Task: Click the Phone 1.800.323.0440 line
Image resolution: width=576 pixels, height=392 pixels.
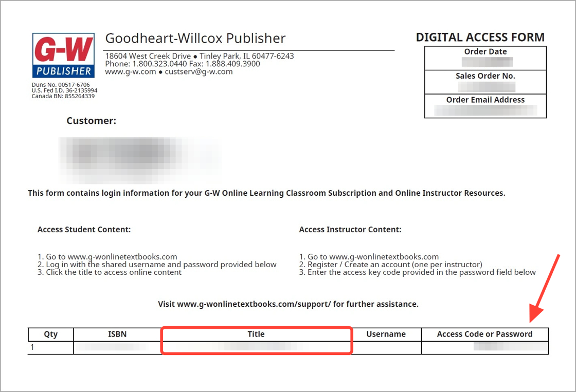Action: click(183, 64)
